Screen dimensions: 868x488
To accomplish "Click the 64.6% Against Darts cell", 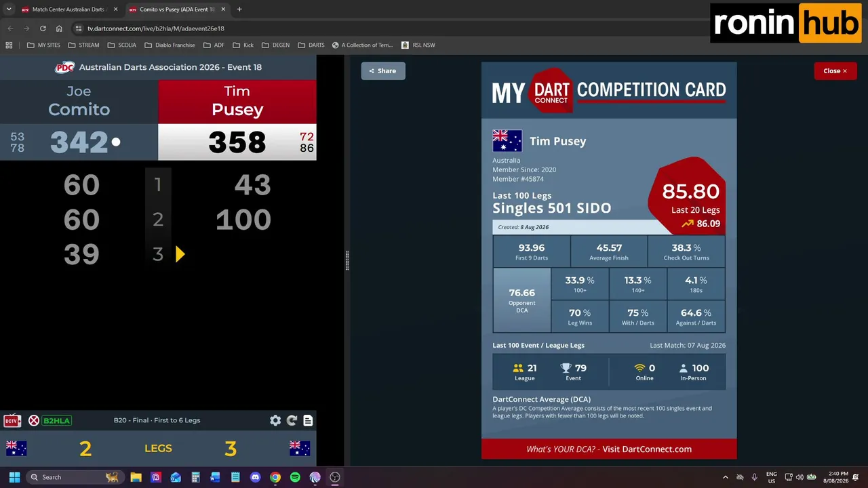I will (x=696, y=317).
